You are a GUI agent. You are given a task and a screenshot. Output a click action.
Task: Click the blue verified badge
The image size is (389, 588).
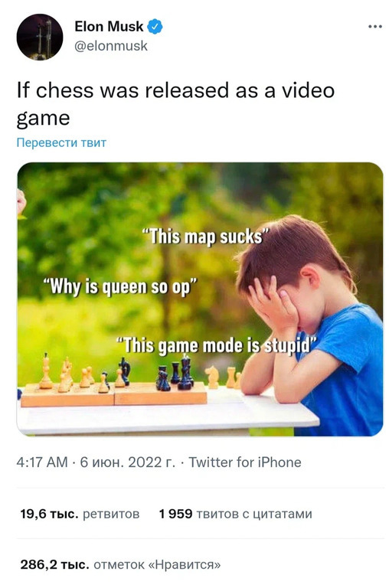155,27
